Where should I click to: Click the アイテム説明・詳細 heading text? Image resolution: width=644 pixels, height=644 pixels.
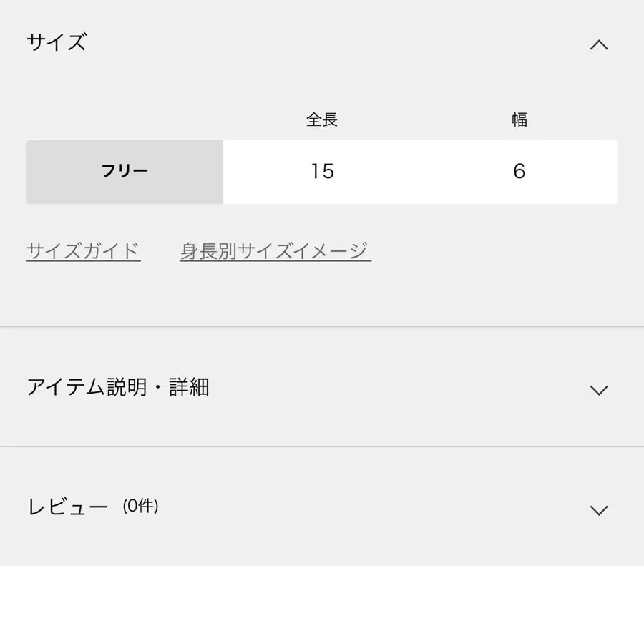118,387
